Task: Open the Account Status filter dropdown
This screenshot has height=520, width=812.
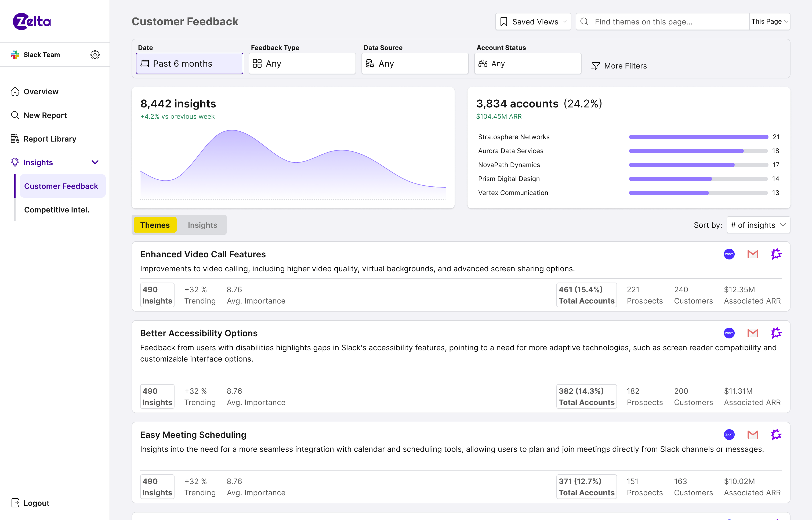Action: pos(527,63)
